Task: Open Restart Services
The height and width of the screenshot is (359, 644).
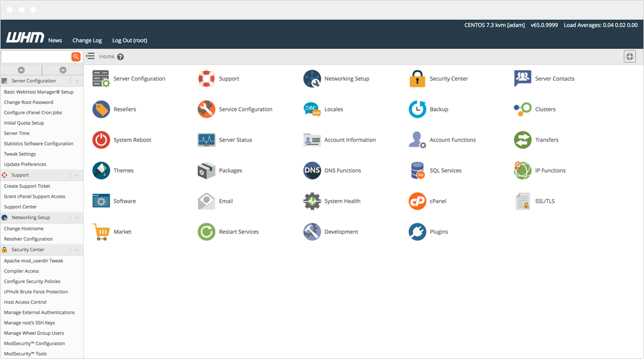Action: point(239,231)
